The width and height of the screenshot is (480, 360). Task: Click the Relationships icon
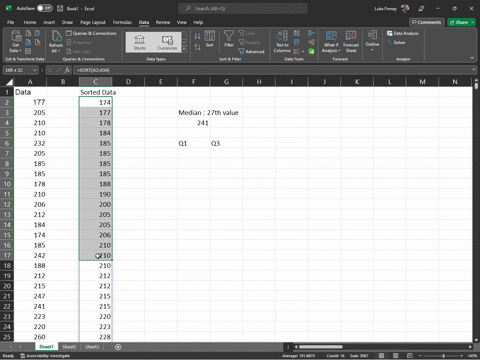pos(311,42)
